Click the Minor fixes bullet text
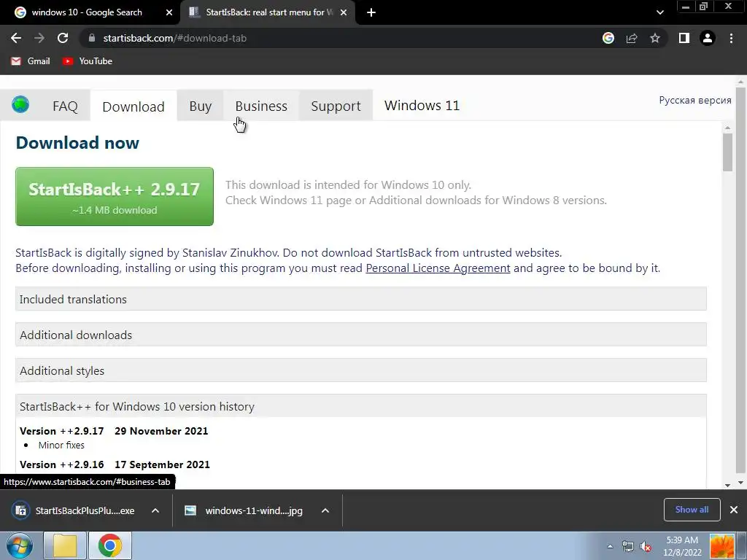This screenshot has height=560, width=747. [61, 446]
